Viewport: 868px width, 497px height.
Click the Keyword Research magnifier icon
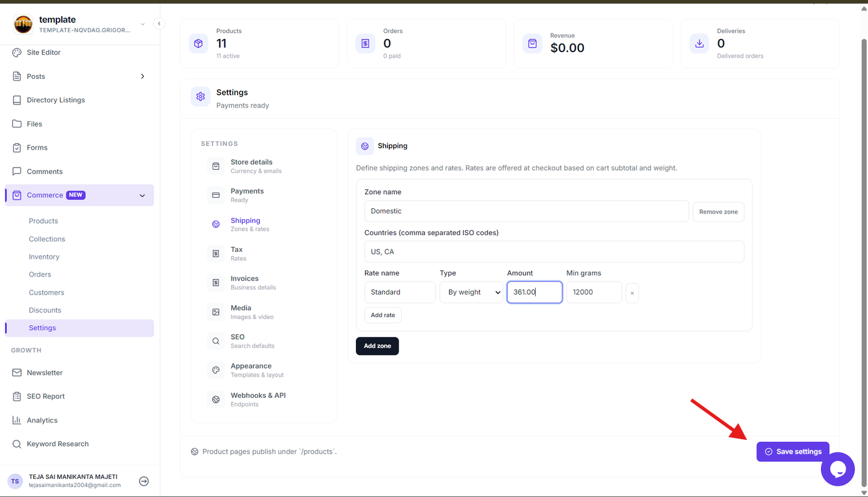click(17, 444)
